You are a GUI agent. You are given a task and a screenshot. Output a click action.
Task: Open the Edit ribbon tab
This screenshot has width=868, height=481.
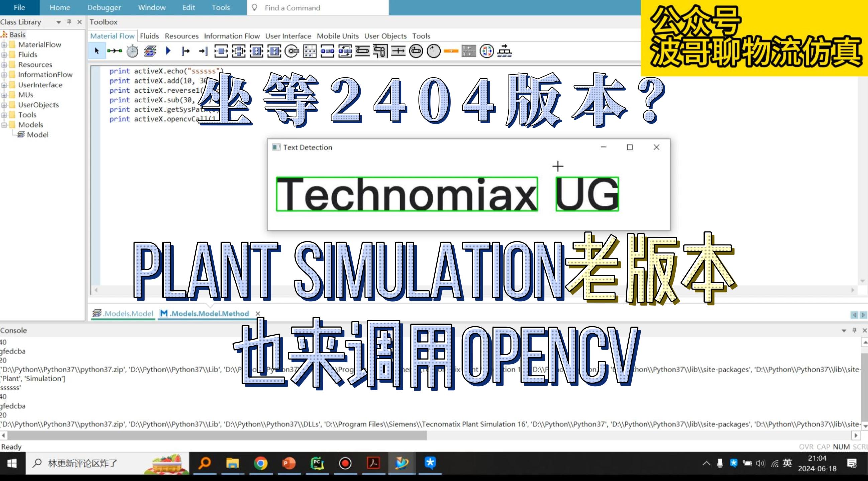point(188,7)
